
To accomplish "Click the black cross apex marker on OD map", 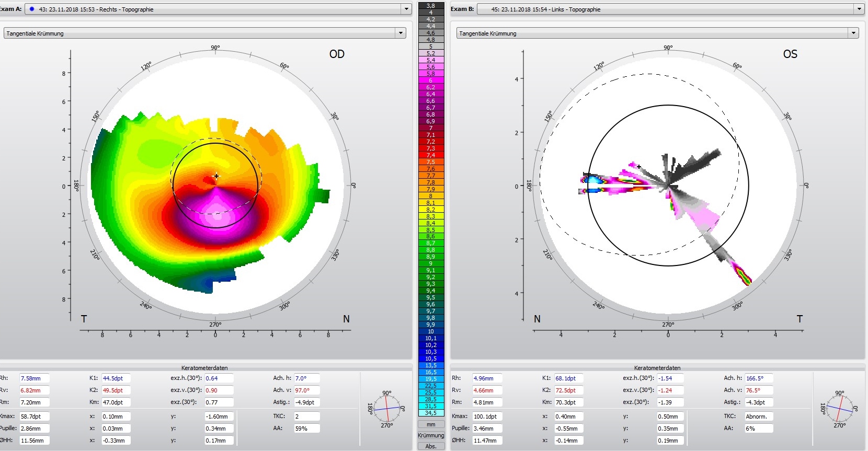I will (216, 176).
